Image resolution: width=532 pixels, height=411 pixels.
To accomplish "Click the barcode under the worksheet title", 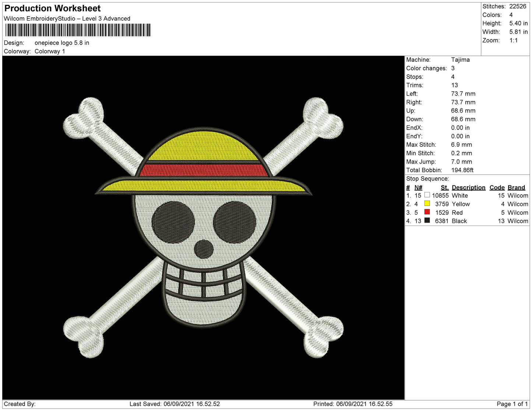I will point(78,30).
